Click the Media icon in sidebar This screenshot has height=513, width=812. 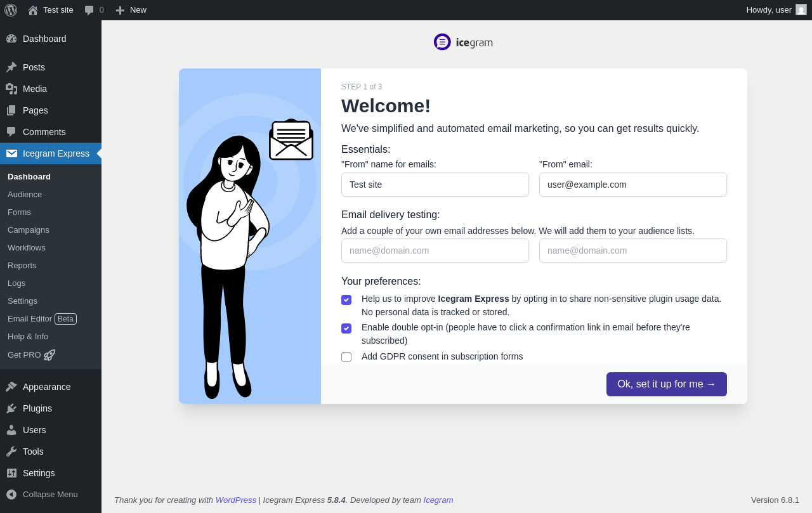click(x=11, y=89)
